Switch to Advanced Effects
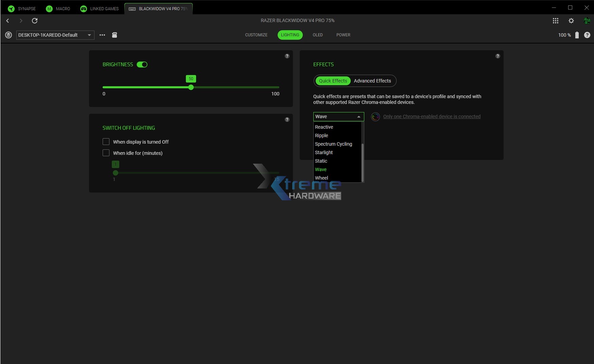 tap(372, 81)
